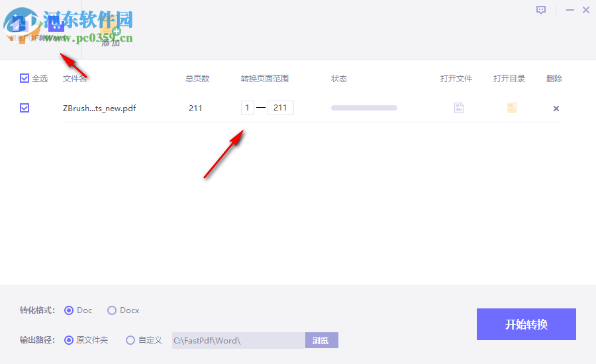Toggle the 全选 select all checkbox
Image resolution: width=596 pixels, height=364 pixels.
[x=25, y=78]
